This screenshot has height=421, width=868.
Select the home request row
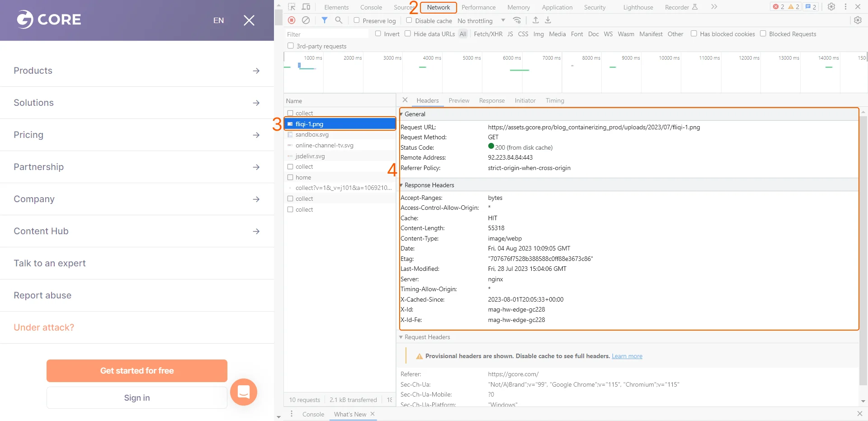(340, 177)
